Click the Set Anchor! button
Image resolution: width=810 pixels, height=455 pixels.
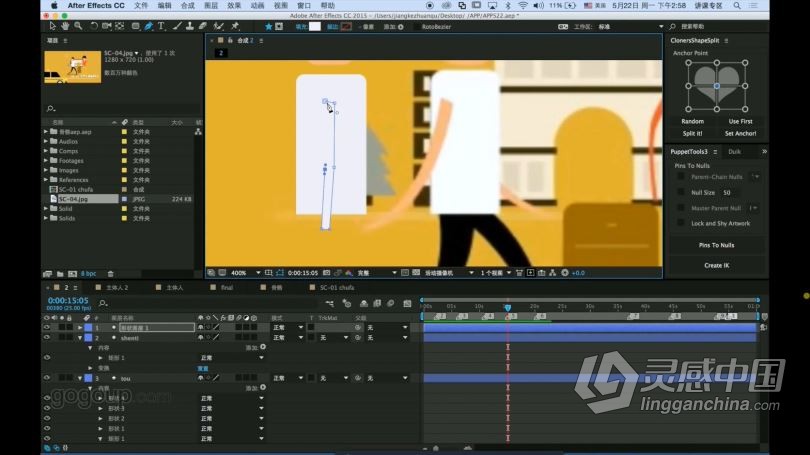(740, 133)
